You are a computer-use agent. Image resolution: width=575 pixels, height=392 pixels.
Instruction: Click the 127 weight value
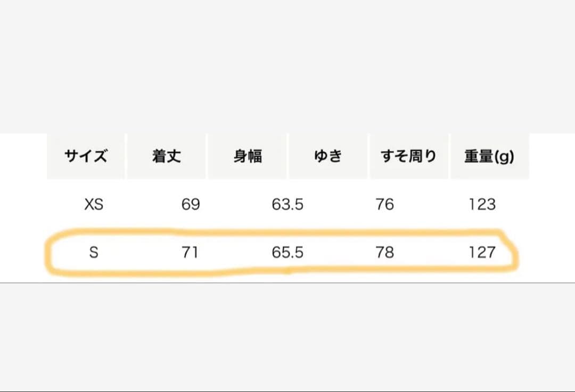tap(482, 252)
